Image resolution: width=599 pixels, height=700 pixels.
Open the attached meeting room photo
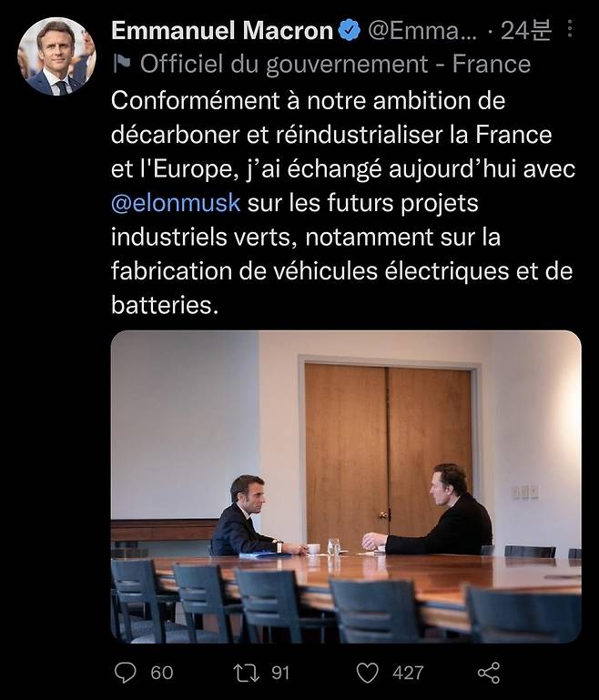(346, 487)
